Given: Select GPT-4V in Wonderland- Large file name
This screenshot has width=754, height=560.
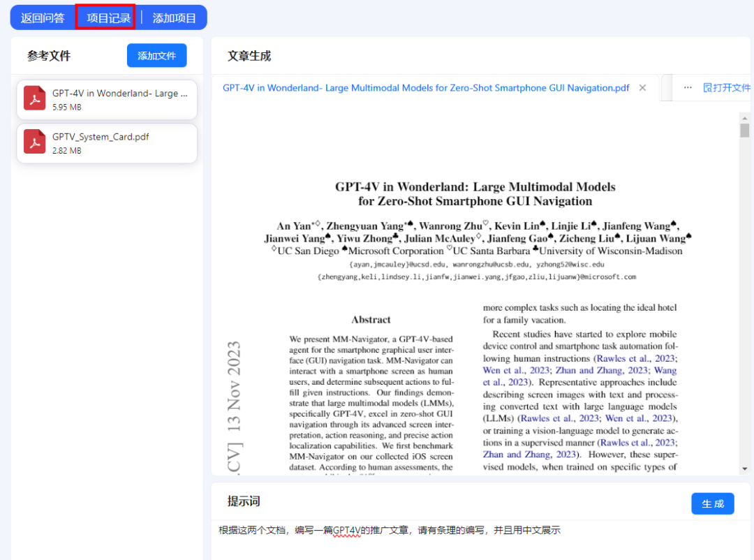Looking at the screenshot, I should coord(120,94).
